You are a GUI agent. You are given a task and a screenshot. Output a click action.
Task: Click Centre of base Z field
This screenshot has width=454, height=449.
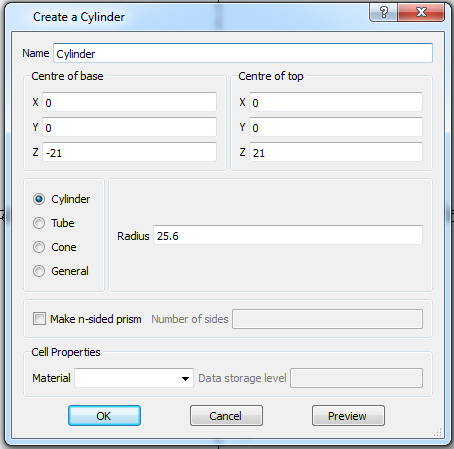(x=129, y=152)
